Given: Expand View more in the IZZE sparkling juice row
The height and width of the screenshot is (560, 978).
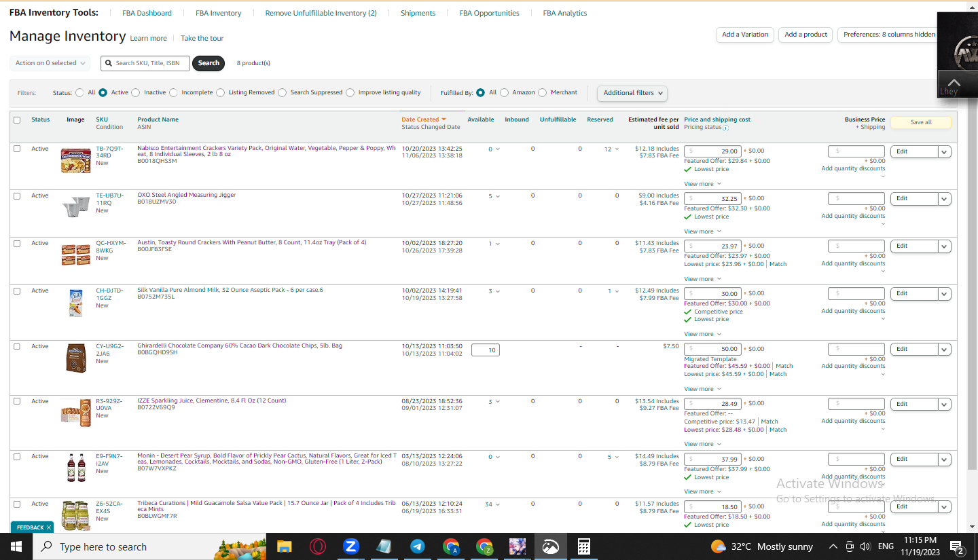Looking at the screenshot, I should (702, 444).
